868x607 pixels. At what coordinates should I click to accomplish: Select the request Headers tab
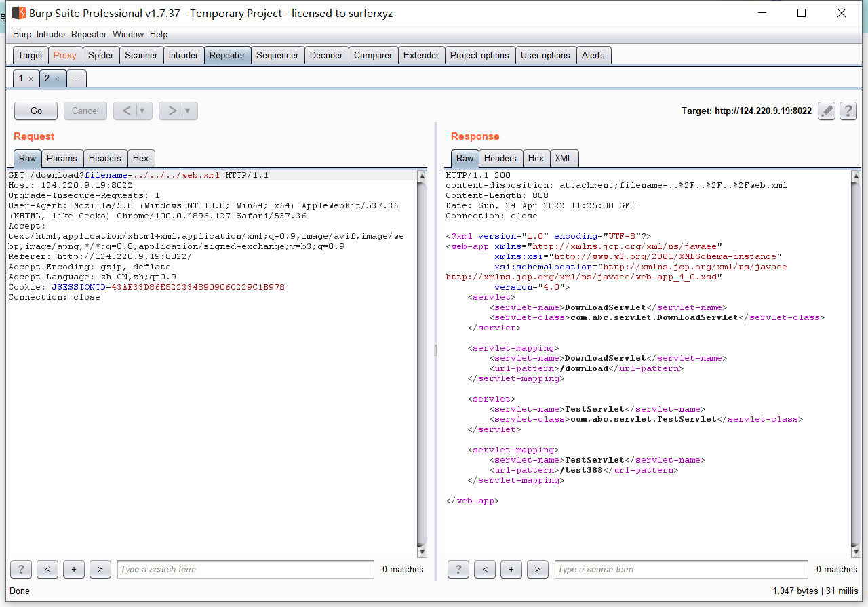pos(105,158)
